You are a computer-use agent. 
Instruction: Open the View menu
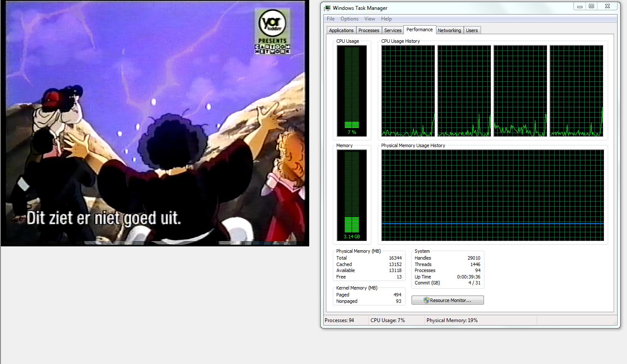[x=370, y=19]
